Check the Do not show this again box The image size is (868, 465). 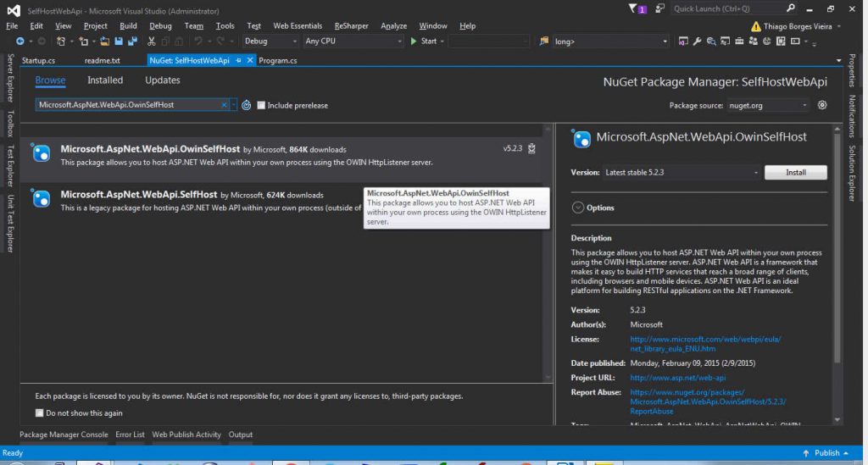(x=40, y=413)
